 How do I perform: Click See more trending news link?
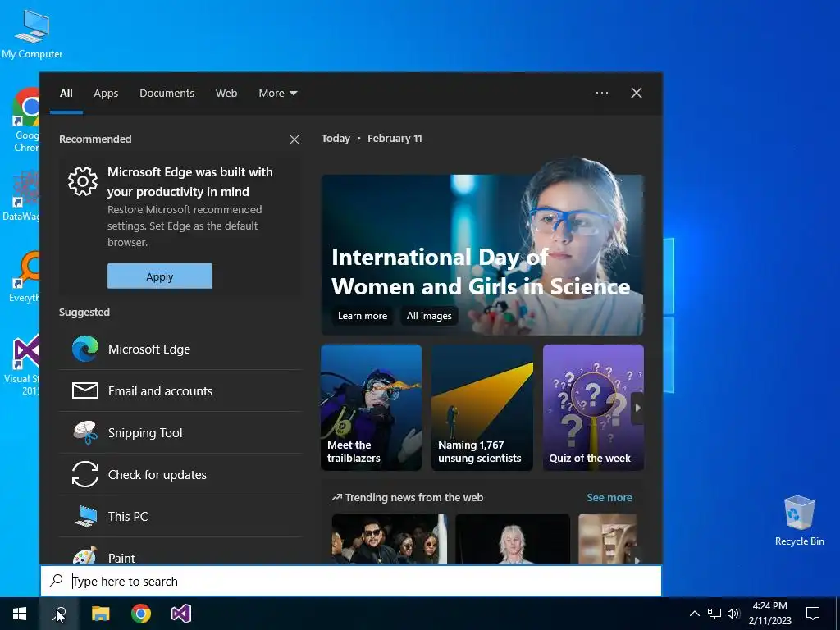point(609,498)
